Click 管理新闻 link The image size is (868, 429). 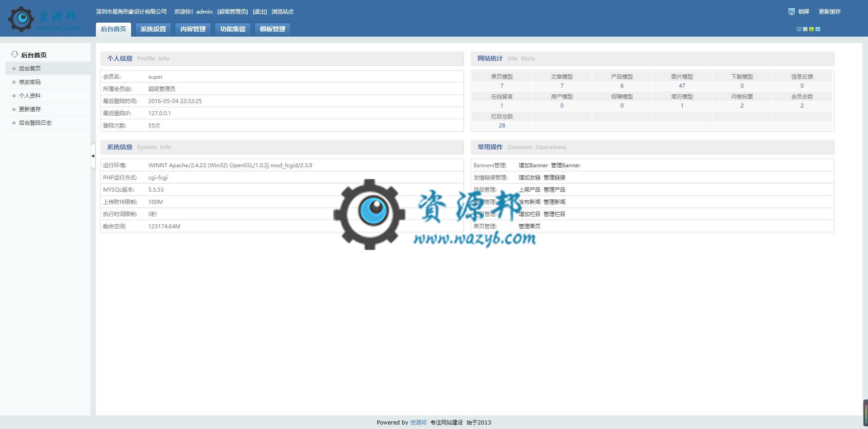(554, 202)
